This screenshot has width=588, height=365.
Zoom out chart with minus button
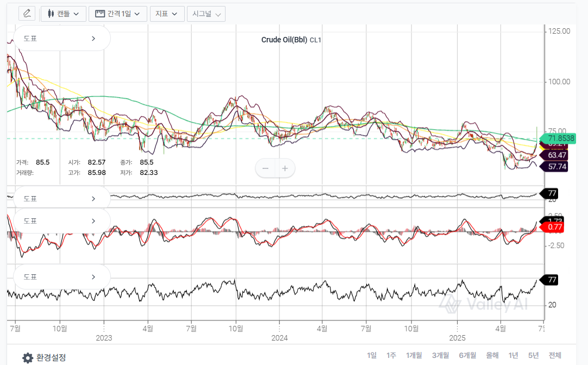click(266, 168)
